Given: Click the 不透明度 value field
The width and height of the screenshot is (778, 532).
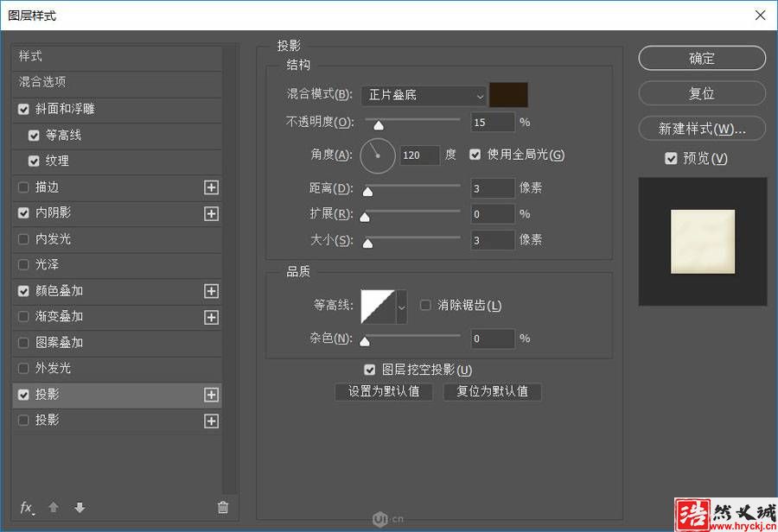Looking at the screenshot, I should point(492,123).
